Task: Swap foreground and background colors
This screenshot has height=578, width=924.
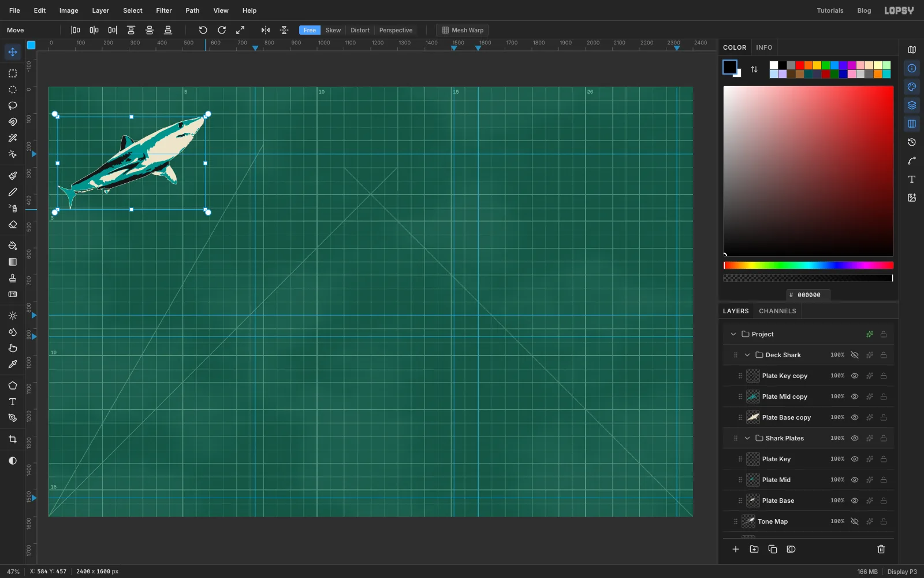Action: click(x=754, y=69)
